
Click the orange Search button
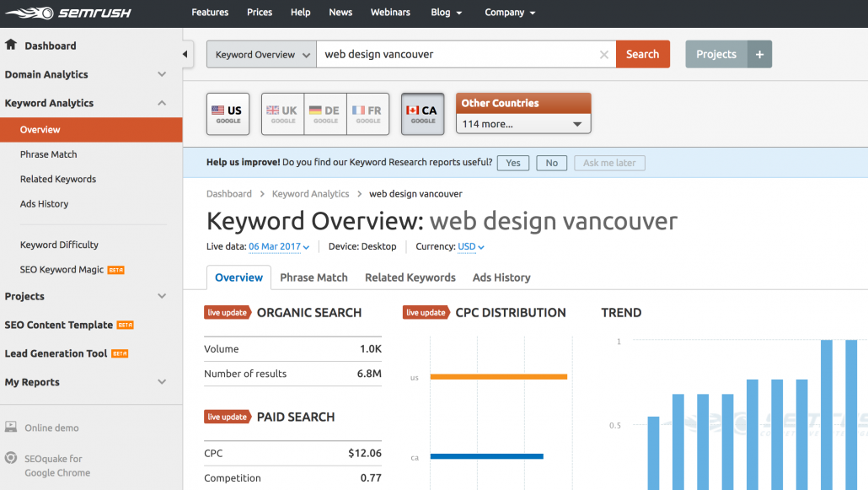(643, 54)
